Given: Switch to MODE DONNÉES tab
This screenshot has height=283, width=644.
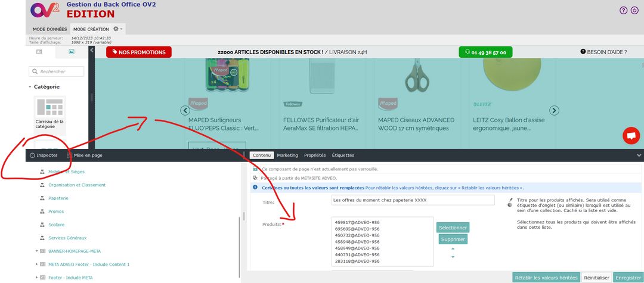Looking at the screenshot, I should coord(49,29).
